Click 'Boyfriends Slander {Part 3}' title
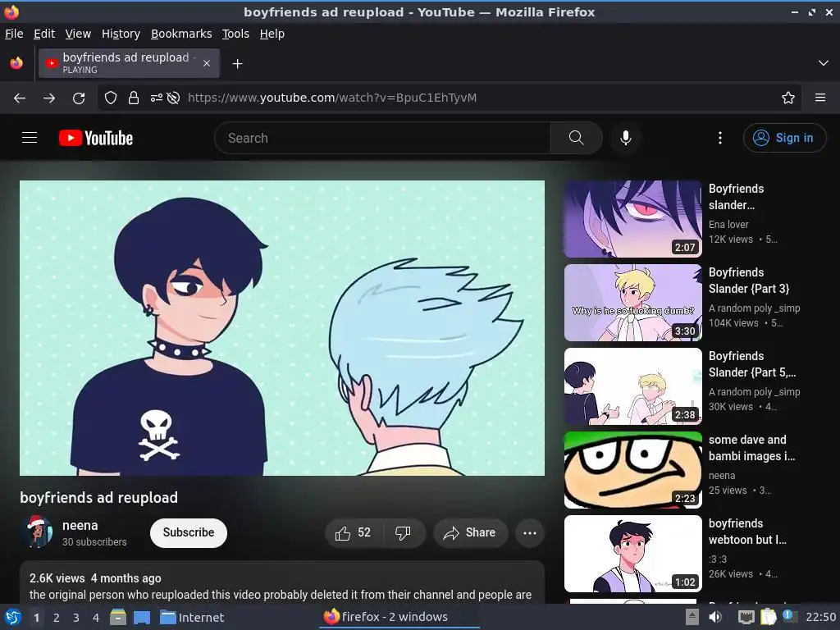This screenshot has height=630, width=840. point(749,281)
